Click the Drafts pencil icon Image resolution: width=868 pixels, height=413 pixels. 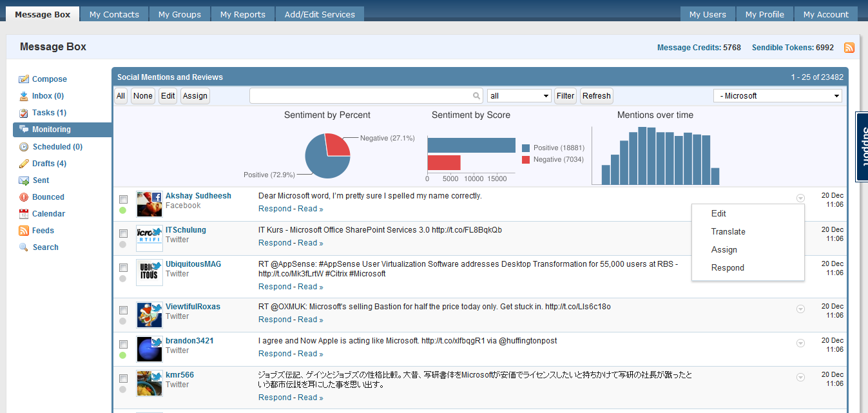click(x=24, y=164)
